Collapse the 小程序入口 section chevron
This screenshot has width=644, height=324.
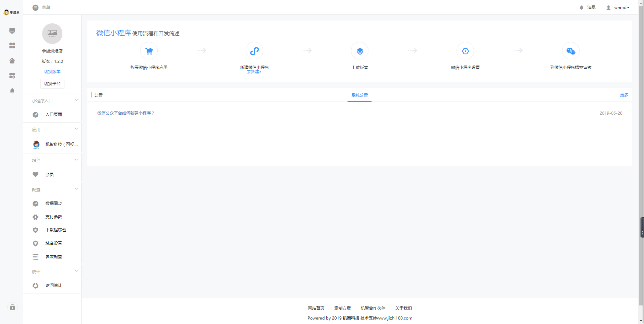point(76,100)
